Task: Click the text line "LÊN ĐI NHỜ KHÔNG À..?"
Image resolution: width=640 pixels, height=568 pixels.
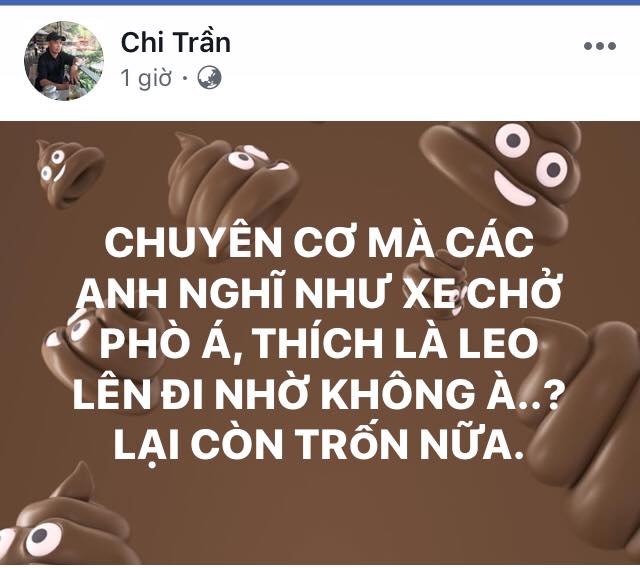Action: [x=316, y=394]
